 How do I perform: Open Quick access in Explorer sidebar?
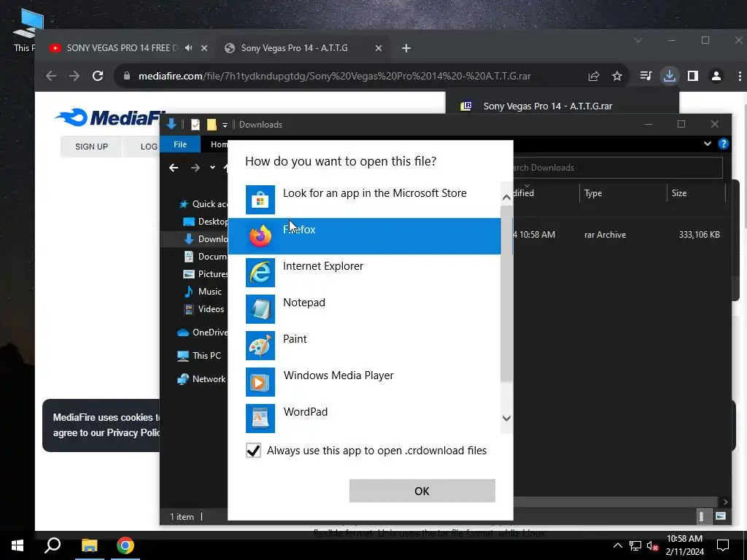coord(204,204)
